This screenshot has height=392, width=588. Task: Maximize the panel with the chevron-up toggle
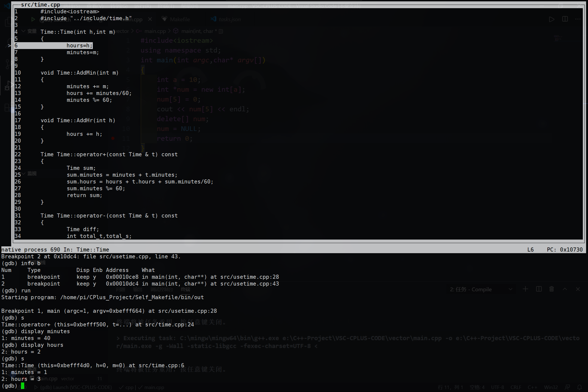tap(565, 289)
